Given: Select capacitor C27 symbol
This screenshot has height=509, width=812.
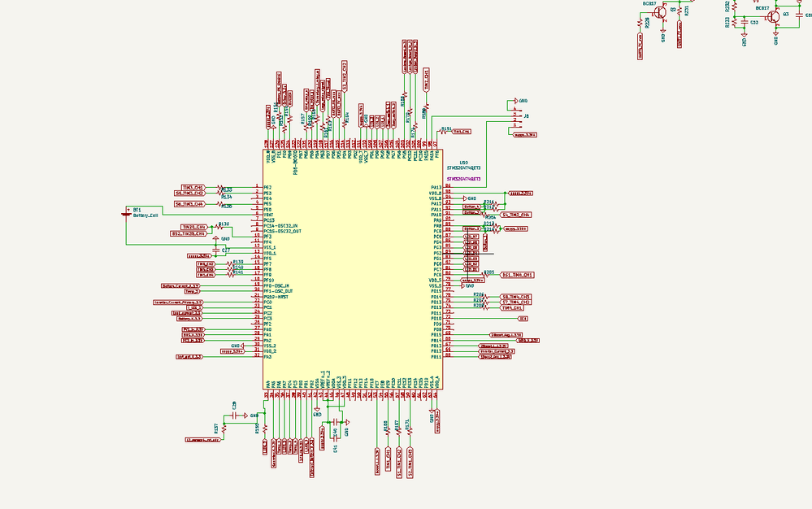Looking at the screenshot, I should 216,250.
